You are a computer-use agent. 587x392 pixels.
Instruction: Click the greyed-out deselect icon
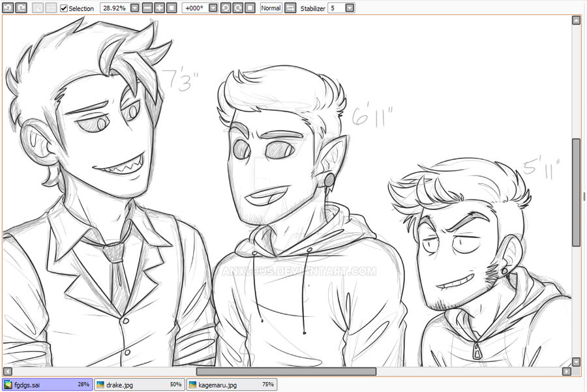[38, 8]
